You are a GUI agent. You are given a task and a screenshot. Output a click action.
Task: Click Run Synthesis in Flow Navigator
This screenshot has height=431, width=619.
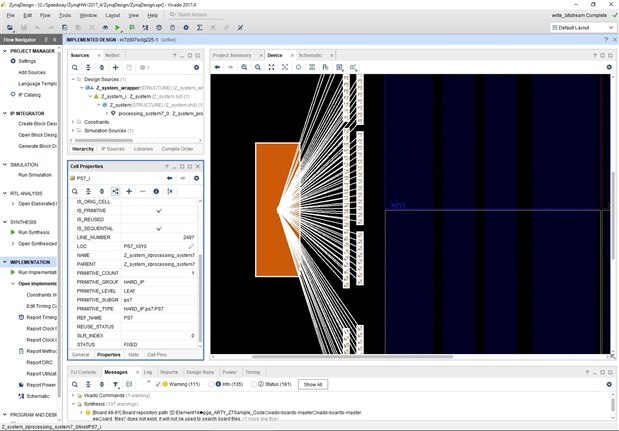click(x=35, y=232)
